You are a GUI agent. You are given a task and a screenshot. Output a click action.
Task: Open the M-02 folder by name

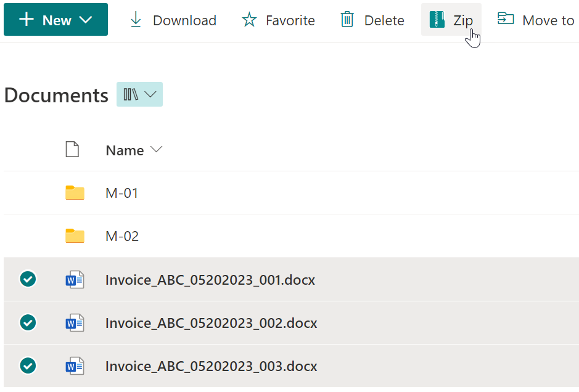(122, 237)
